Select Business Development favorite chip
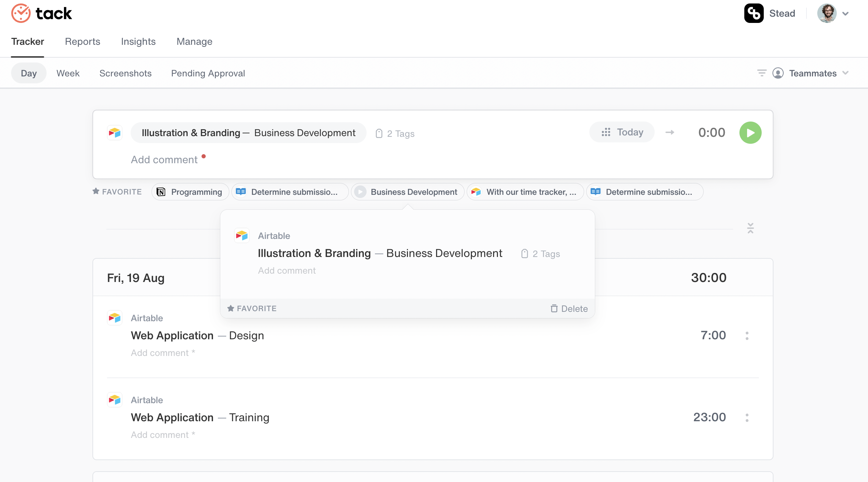Viewport: 868px width, 482px height. coord(407,192)
